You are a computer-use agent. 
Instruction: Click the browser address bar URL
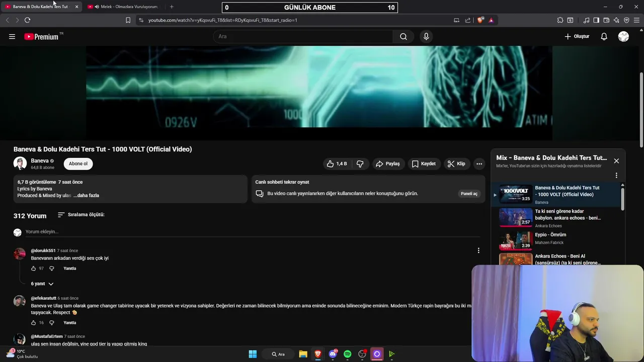click(x=223, y=20)
